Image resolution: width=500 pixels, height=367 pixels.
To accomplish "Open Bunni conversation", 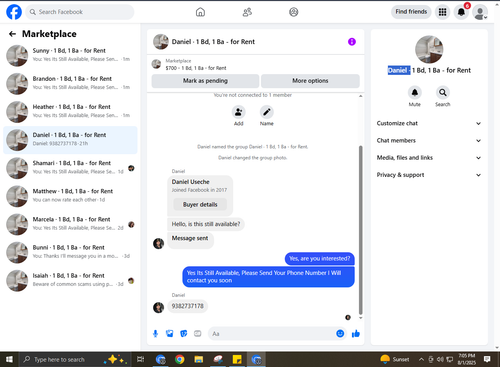I will tap(70, 252).
